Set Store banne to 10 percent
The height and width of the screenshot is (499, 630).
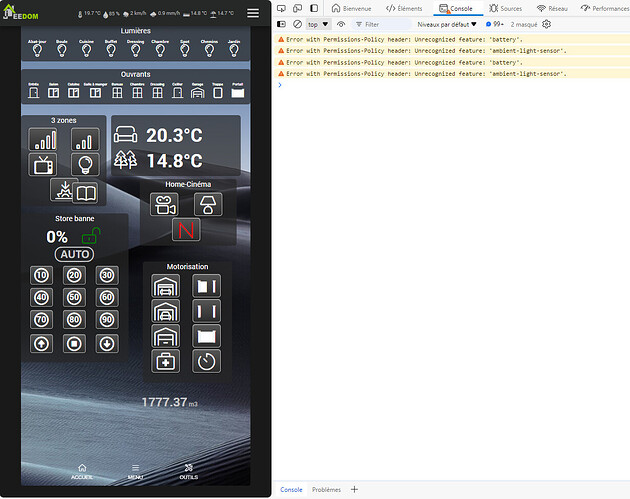(x=41, y=275)
